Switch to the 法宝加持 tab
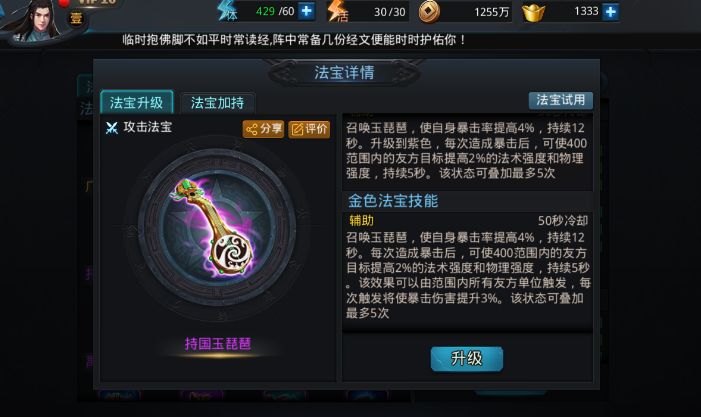 click(218, 103)
